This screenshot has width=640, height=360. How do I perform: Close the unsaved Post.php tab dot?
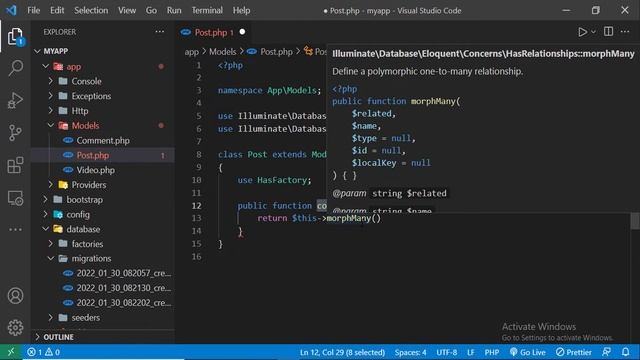[x=242, y=32]
